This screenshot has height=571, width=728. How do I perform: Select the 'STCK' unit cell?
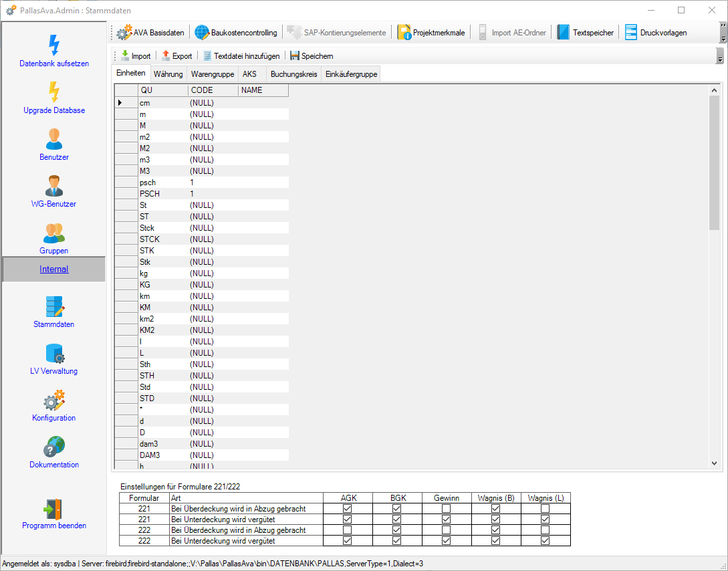(x=163, y=239)
